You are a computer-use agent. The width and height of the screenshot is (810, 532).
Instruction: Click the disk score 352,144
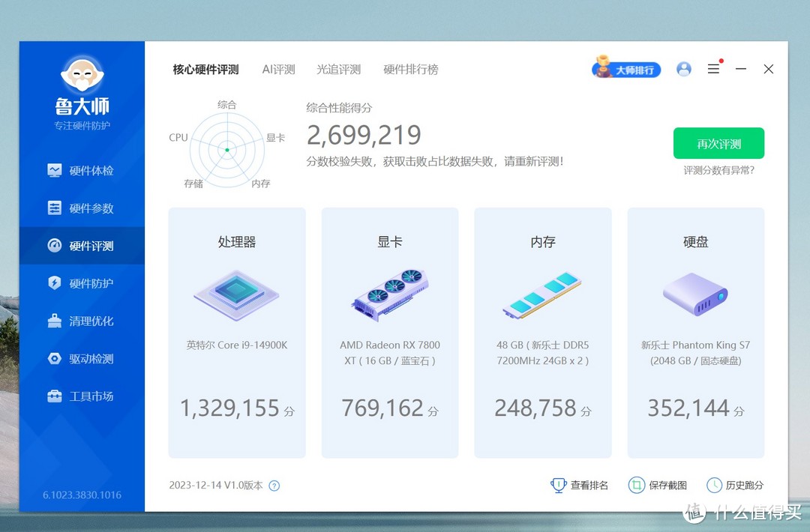click(688, 408)
